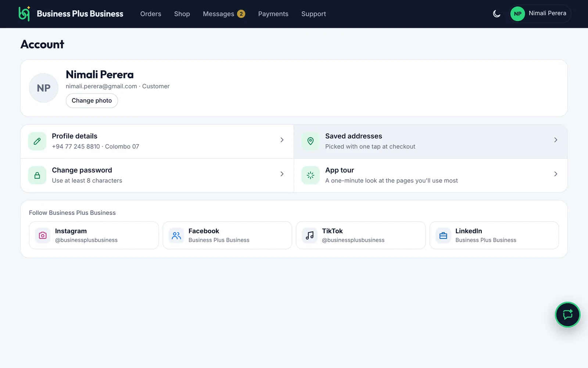This screenshot has width=588, height=368.
Task: Click the Nimali Perera profile heading
Action: (x=100, y=75)
